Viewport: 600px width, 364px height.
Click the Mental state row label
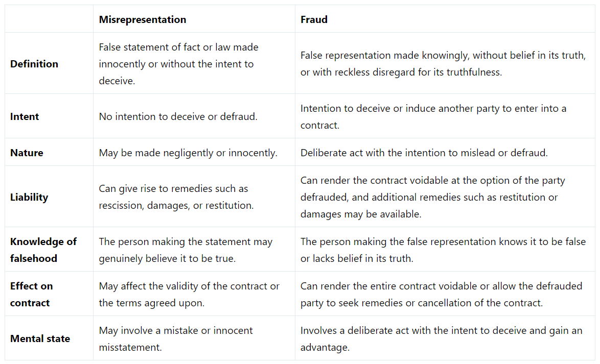[40, 338]
